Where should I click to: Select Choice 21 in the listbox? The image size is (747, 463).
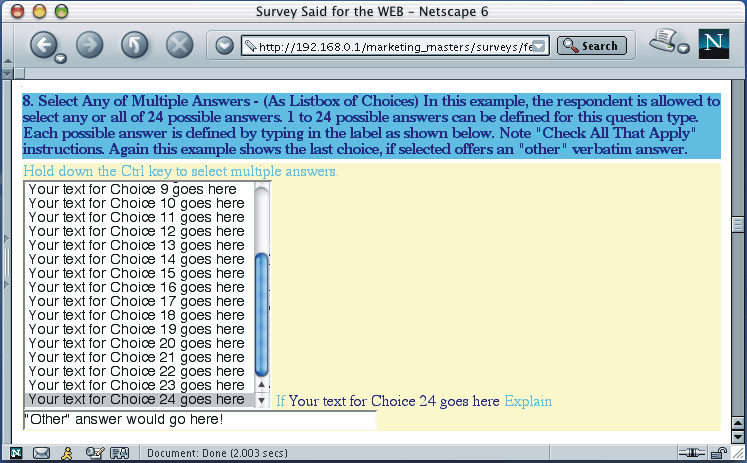coord(139,357)
